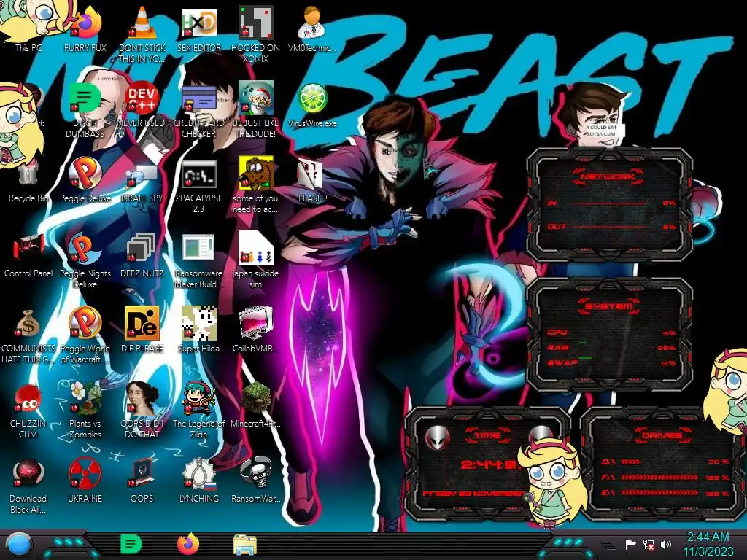This screenshot has height=560, width=747.
Task: Click the SWAP usage row in SYSTEM widget
Action: tap(611, 363)
